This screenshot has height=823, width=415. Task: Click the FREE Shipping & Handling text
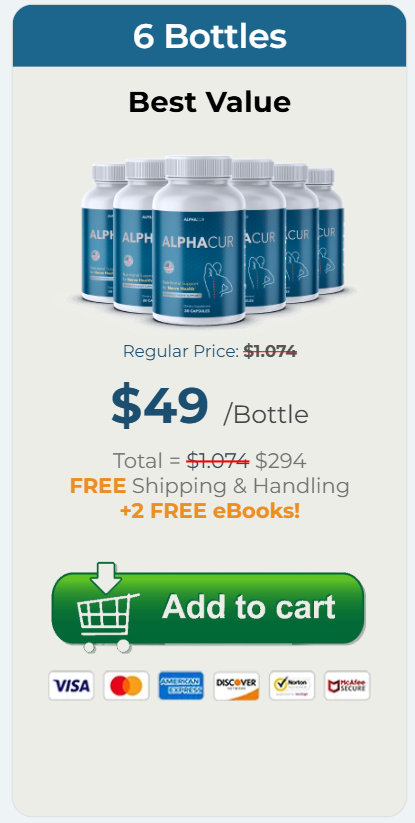point(209,486)
